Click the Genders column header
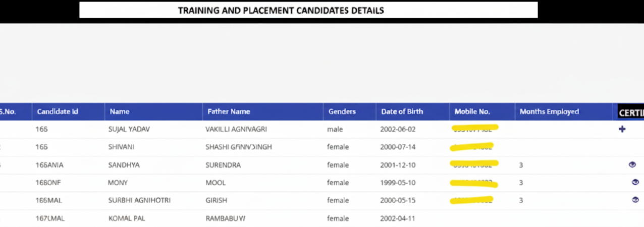The image size is (644, 227). point(342,111)
